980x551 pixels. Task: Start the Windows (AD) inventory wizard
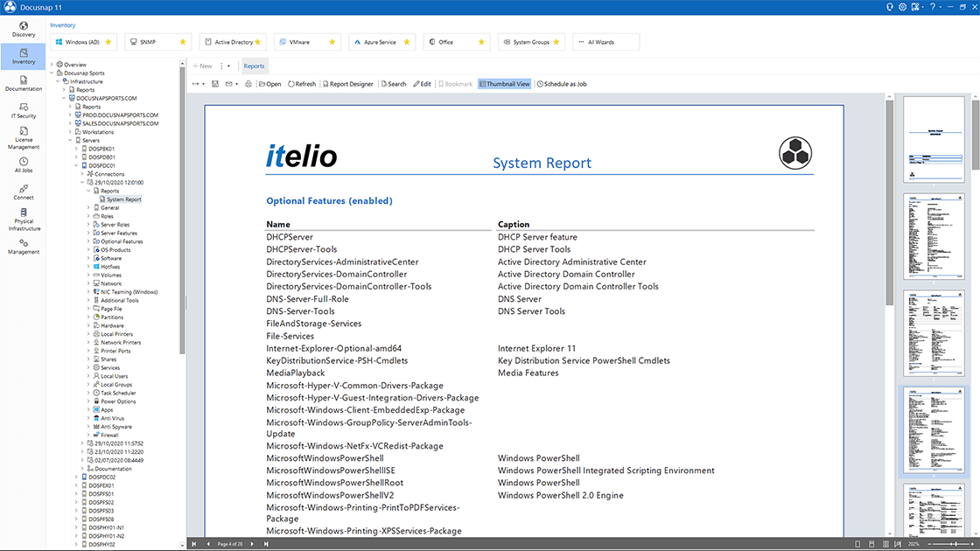click(82, 42)
